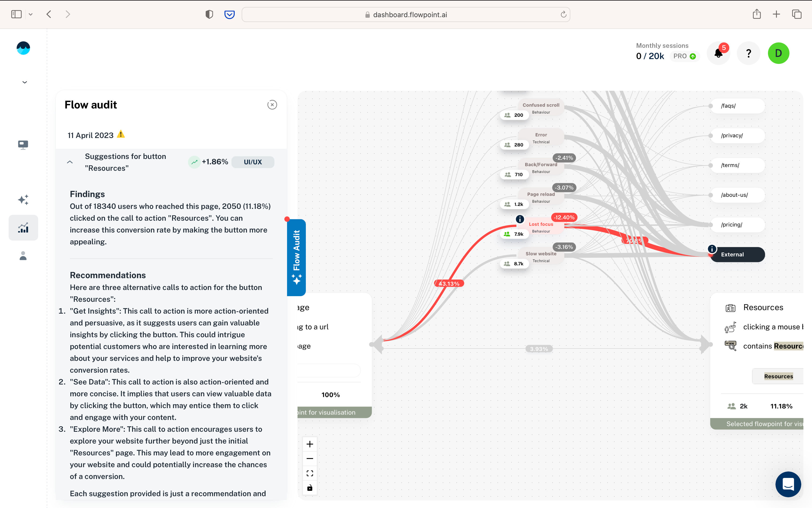Select the Error technical node
The width and height of the screenshot is (812, 508).
tap(541, 138)
